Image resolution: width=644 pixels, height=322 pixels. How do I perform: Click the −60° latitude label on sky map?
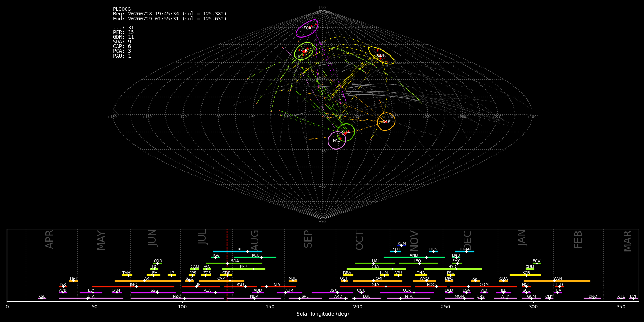coord(322,187)
